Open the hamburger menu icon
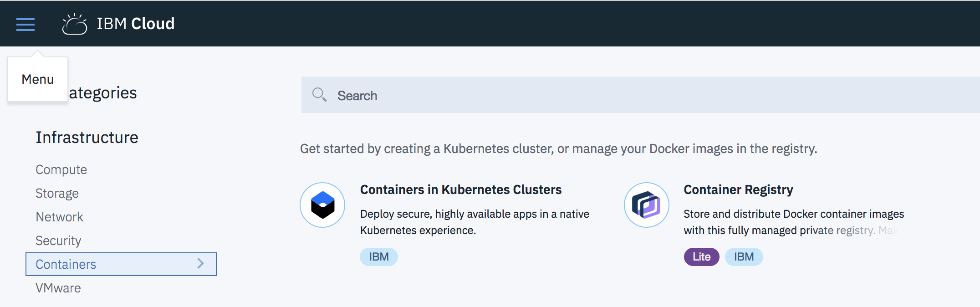Screen dimensions: 980x307 26,24
